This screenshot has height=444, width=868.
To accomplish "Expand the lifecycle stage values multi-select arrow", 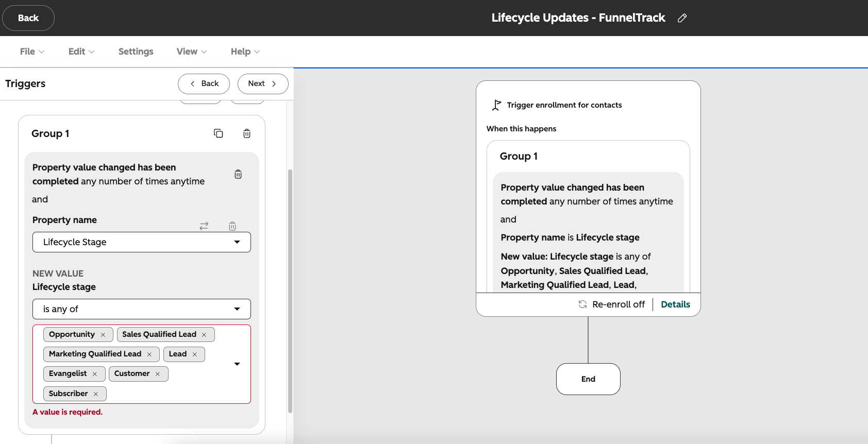I will 237,364.
